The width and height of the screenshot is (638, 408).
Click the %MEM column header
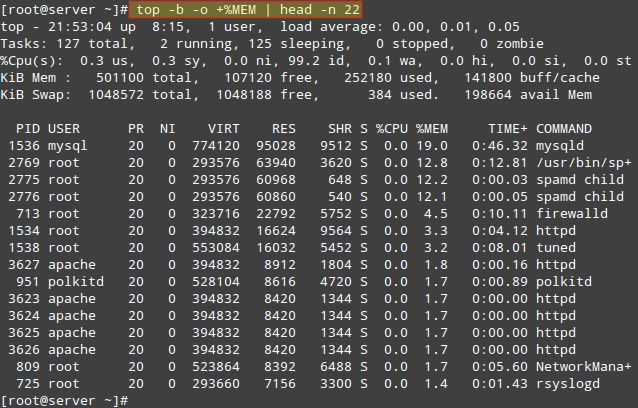[x=432, y=129]
